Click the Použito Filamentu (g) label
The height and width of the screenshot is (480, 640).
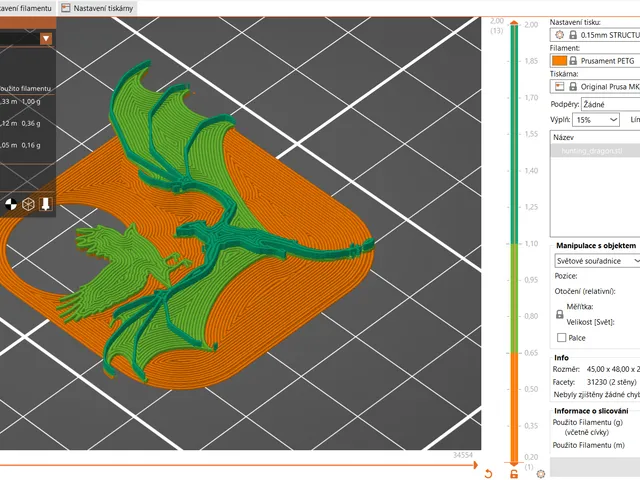[x=588, y=422]
